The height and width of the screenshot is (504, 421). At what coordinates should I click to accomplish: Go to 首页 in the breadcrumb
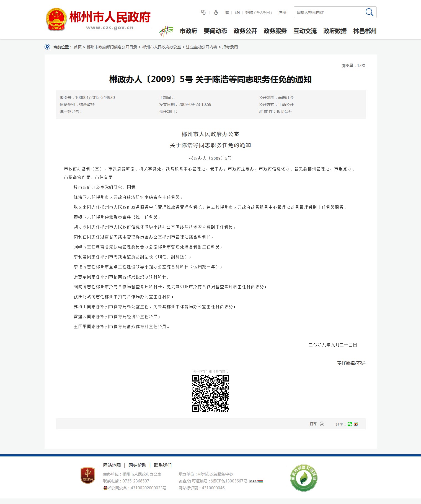pyautogui.click(x=78, y=47)
